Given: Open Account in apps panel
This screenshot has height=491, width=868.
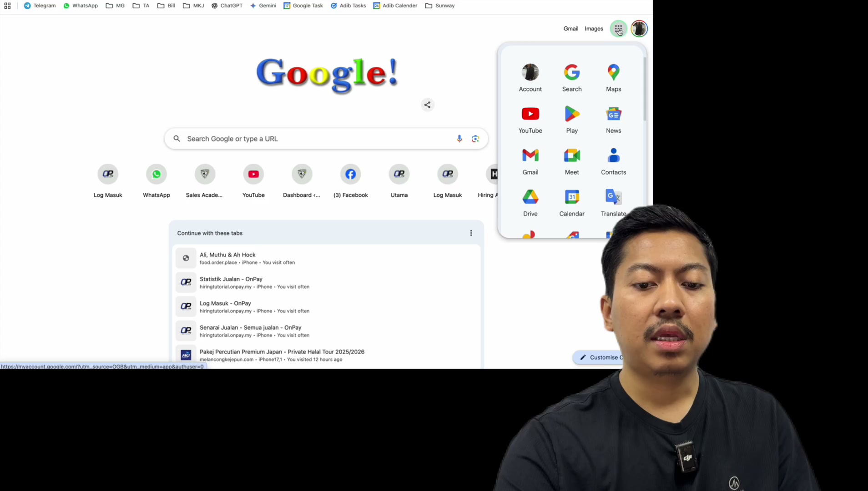Looking at the screenshot, I should (x=530, y=78).
